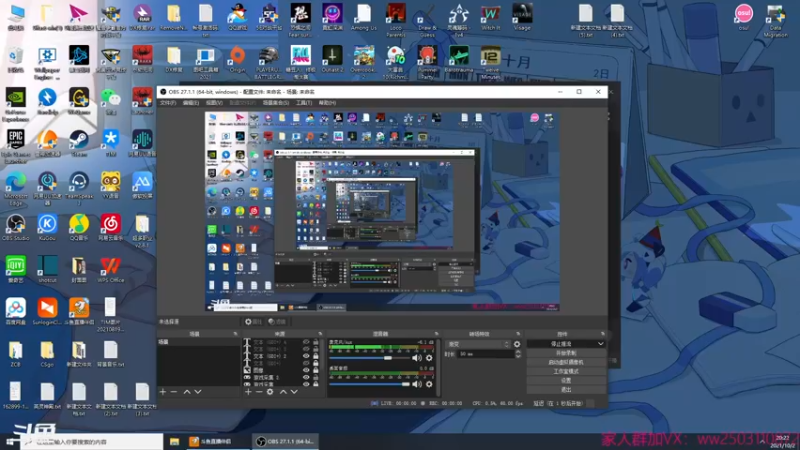The width and height of the screenshot is (800, 450).
Task: Toggle visibility of 文本 (GDI+) 4 source
Action: (306, 342)
